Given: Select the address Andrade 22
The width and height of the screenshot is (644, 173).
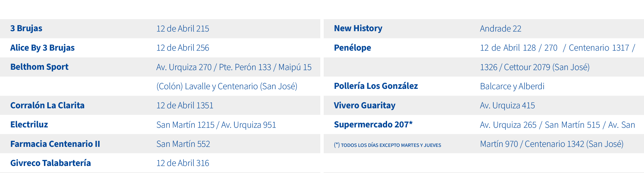Looking at the screenshot, I should pos(500,29).
